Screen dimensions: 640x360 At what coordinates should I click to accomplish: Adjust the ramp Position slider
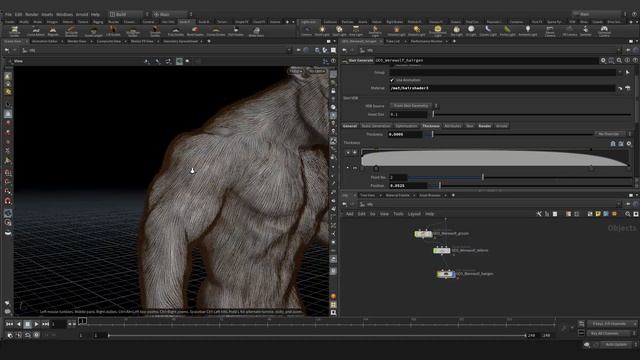(x=440, y=186)
